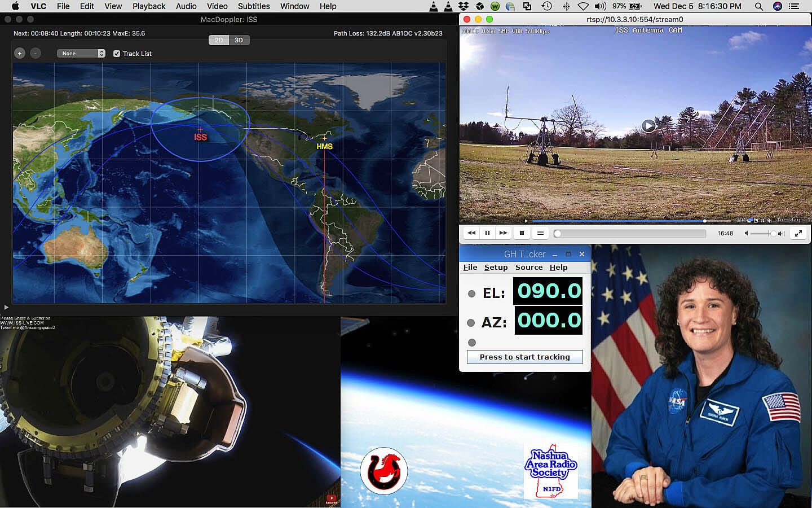The width and height of the screenshot is (812, 508).
Task: Click the second VLC cone menu bar icon
Action: pyautogui.click(x=448, y=6)
